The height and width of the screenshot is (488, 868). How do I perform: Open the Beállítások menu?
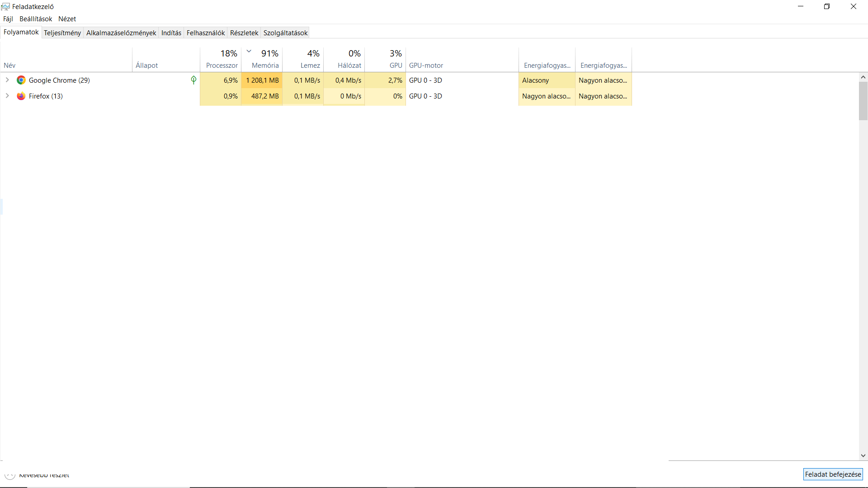pyautogui.click(x=36, y=19)
